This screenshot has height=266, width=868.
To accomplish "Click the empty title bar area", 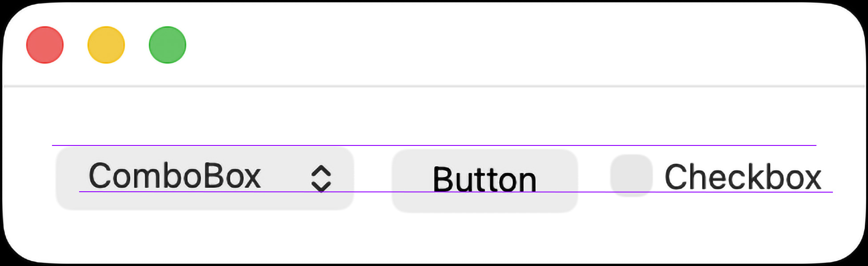I will (x=489, y=44).
